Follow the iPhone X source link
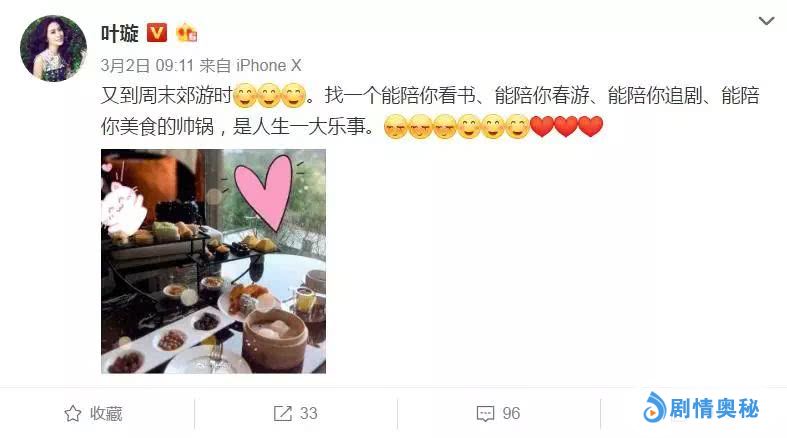The height and width of the screenshot is (438, 787). (269, 65)
